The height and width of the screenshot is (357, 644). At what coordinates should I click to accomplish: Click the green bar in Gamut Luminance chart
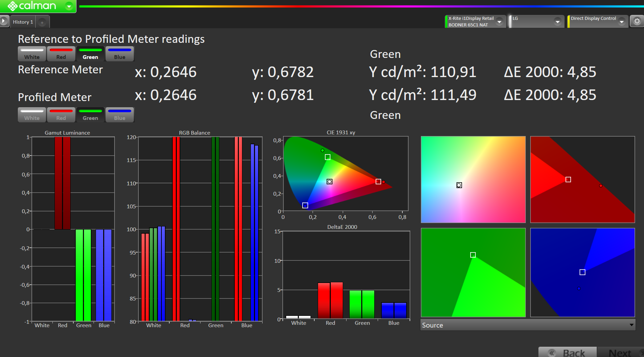pos(83,275)
